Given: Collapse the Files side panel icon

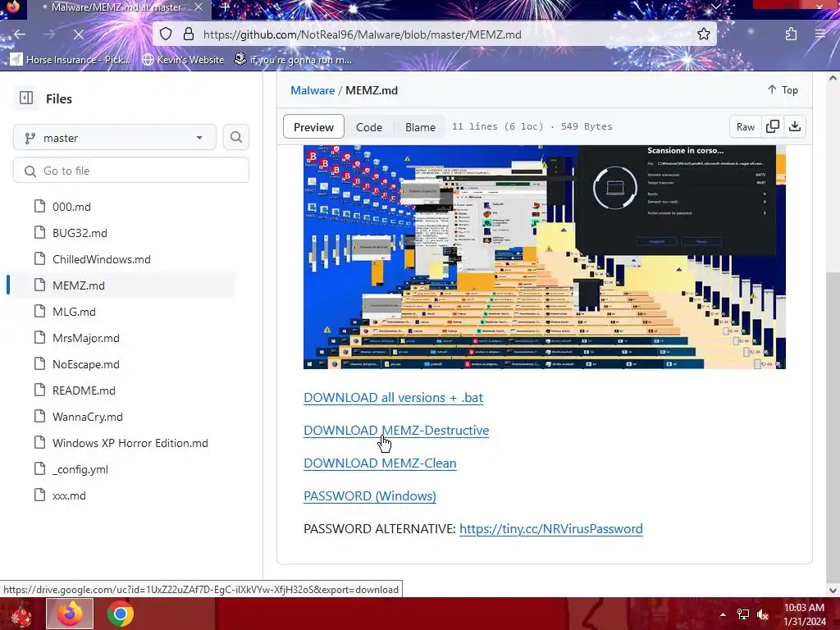Looking at the screenshot, I should click(x=25, y=98).
